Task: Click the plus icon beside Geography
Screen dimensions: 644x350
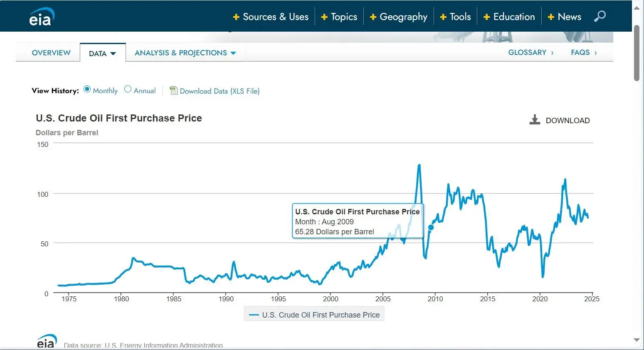Action: (373, 17)
